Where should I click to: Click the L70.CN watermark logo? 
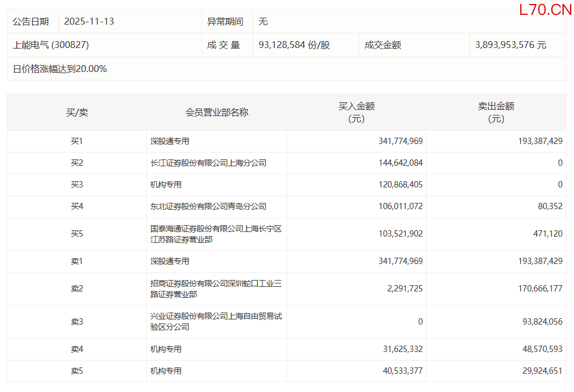coord(545,10)
